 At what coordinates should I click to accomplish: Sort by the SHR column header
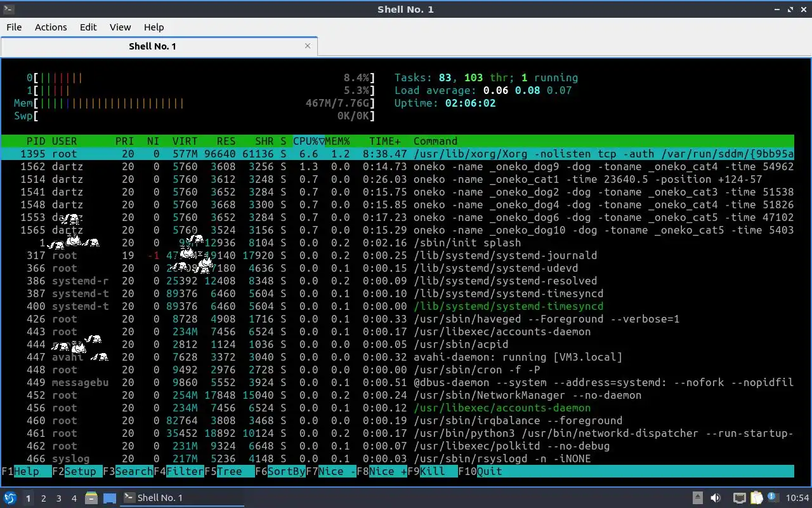[x=265, y=141]
